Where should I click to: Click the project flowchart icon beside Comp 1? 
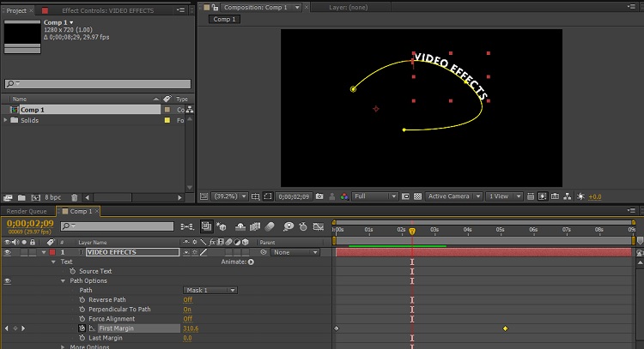(x=190, y=110)
